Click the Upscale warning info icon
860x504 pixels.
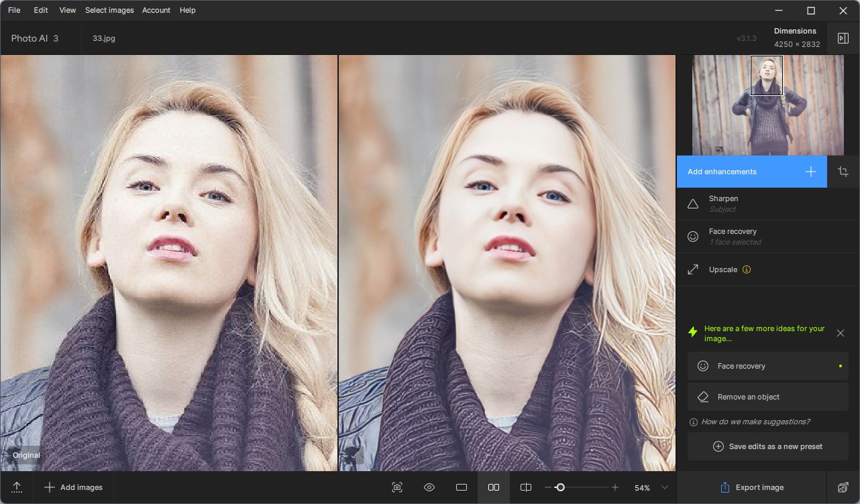click(x=747, y=269)
